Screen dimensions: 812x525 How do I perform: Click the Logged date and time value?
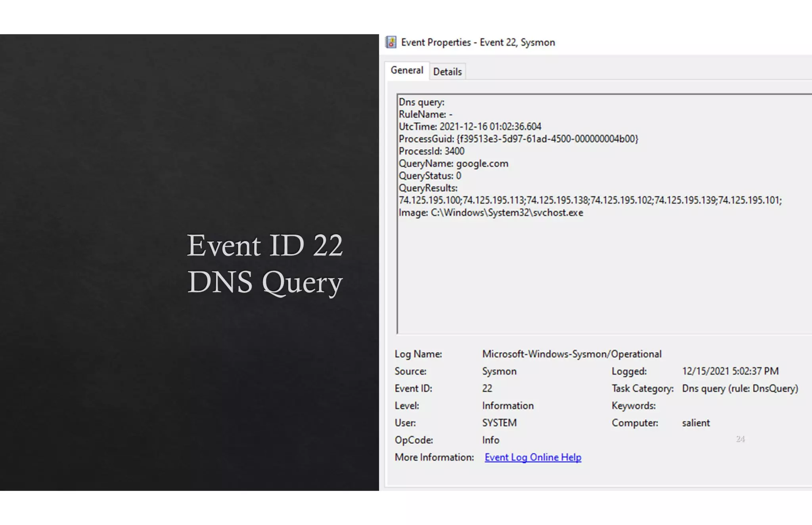(x=730, y=371)
